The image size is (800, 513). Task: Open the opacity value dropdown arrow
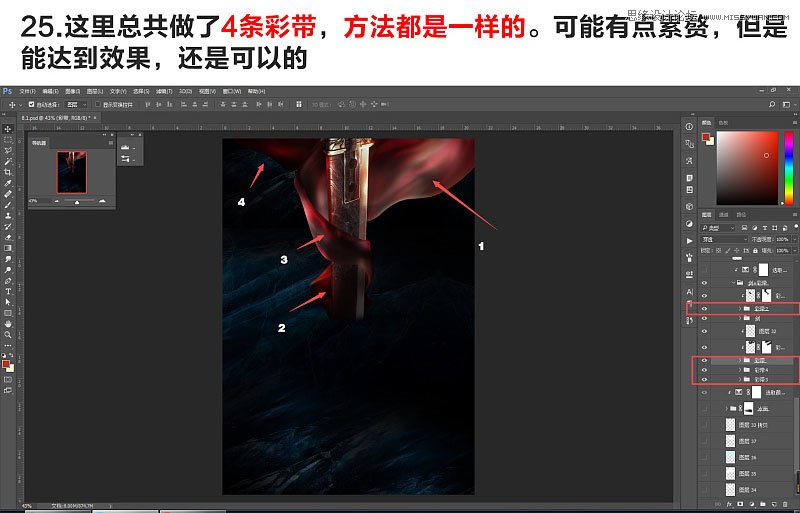coord(794,239)
